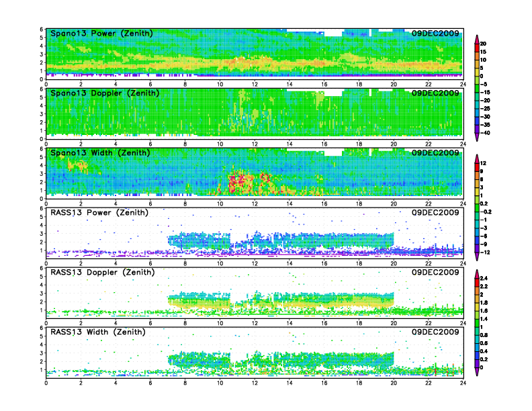Click height tick 6 on Spano13 Power axis
This screenshot has width=532, height=411.
click(x=42, y=30)
